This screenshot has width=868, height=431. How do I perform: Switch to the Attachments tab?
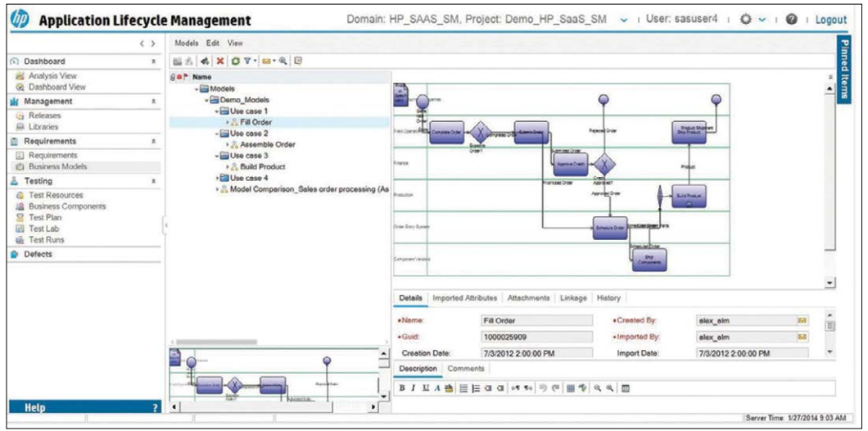528,298
